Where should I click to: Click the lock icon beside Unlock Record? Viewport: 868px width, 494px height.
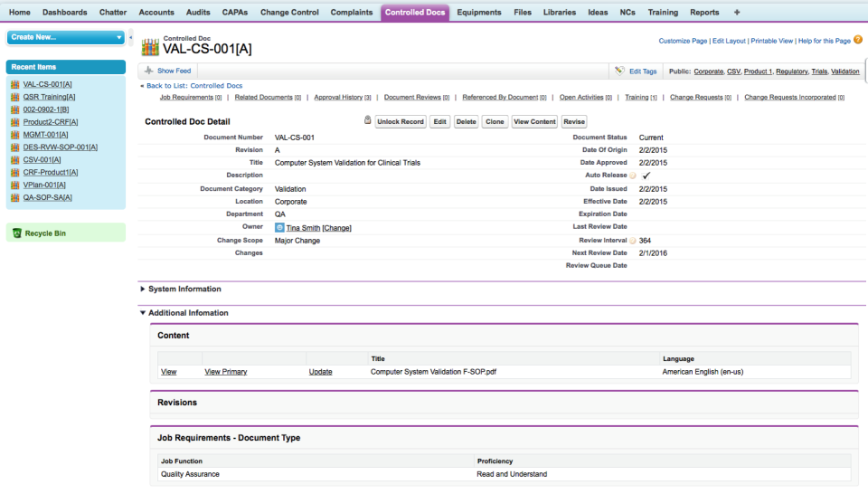367,120
